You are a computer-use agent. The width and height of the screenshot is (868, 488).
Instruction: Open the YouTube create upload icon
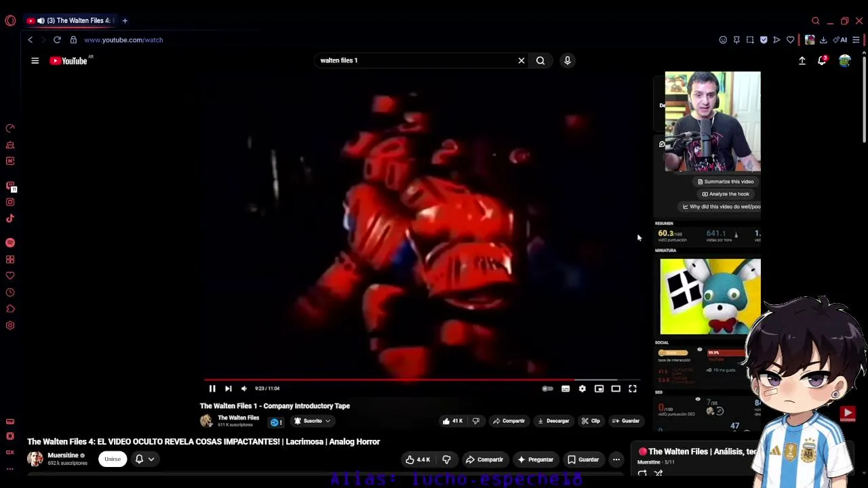(x=802, y=60)
